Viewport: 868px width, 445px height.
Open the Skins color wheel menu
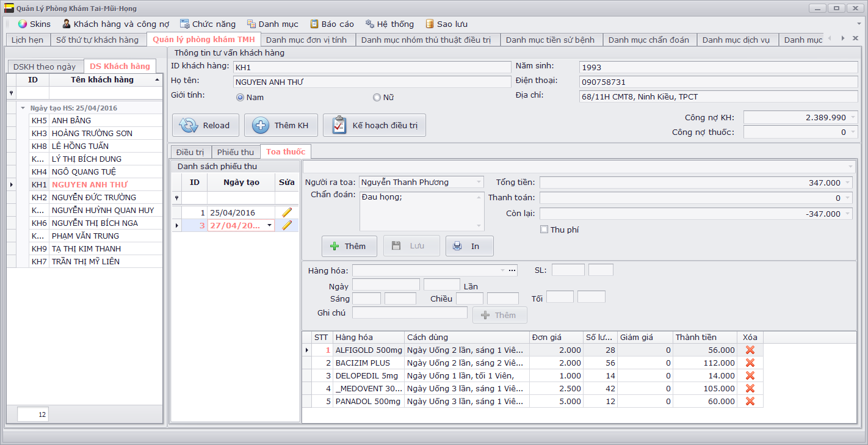click(x=35, y=24)
